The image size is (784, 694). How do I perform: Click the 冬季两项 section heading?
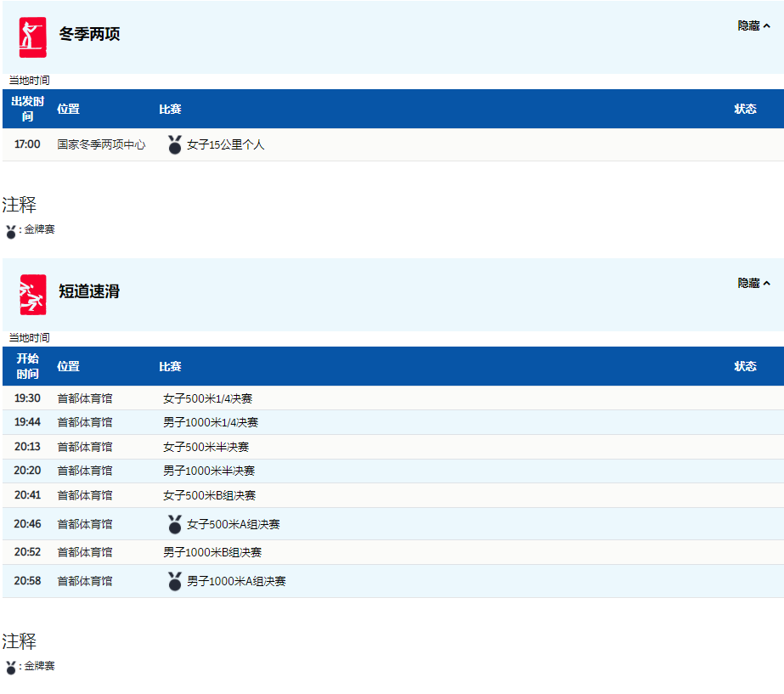(x=89, y=35)
